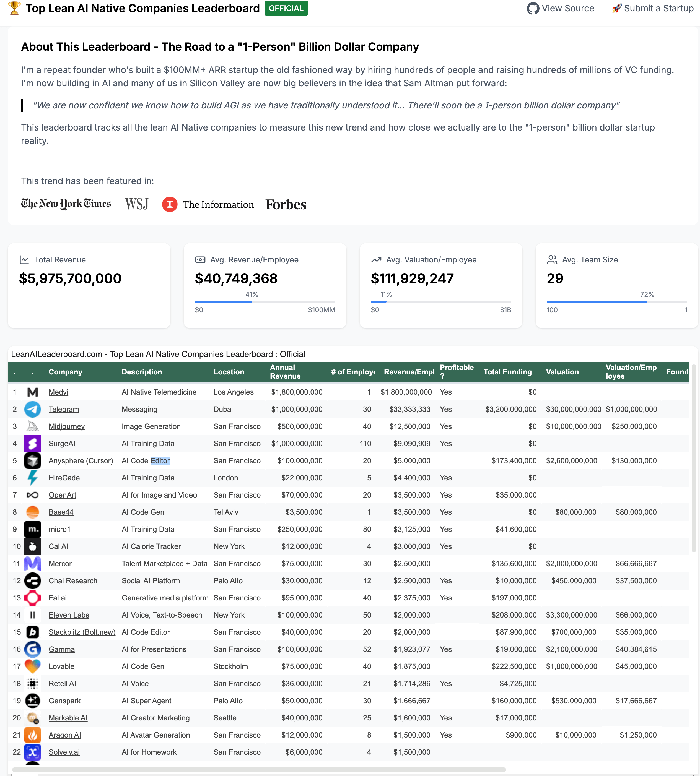
Task: Open the Anysphere (Cursor) company link
Action: click(81, 460)
